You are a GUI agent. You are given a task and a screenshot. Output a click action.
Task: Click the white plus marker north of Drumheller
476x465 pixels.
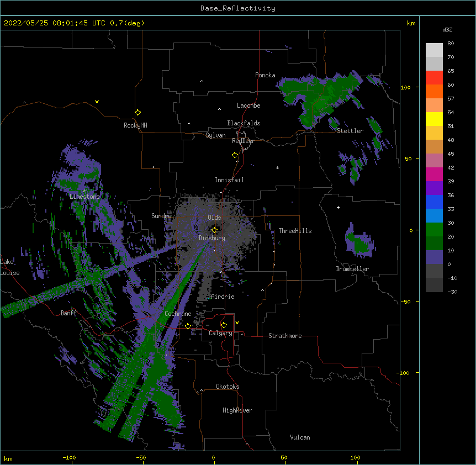(x=338, y=207)
